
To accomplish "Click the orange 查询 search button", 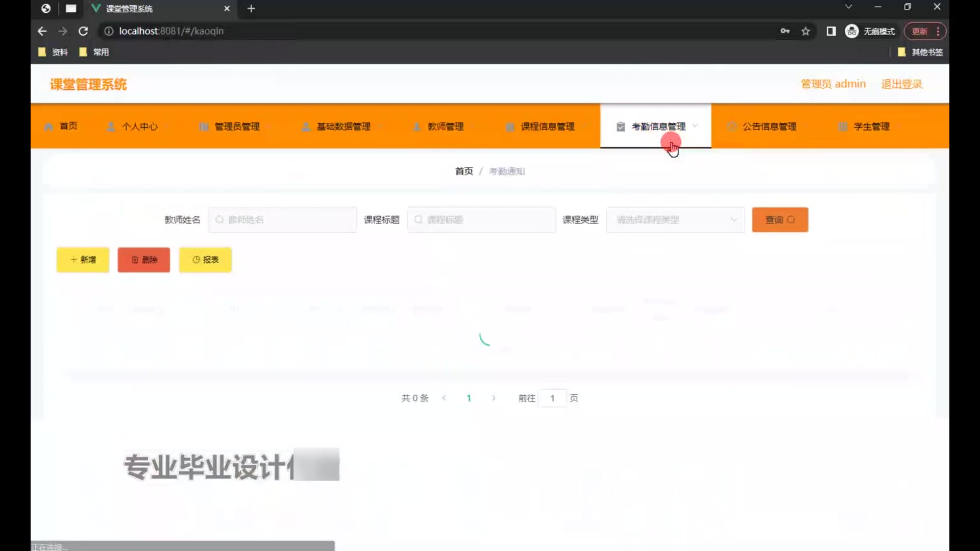I will pos(779,220).
